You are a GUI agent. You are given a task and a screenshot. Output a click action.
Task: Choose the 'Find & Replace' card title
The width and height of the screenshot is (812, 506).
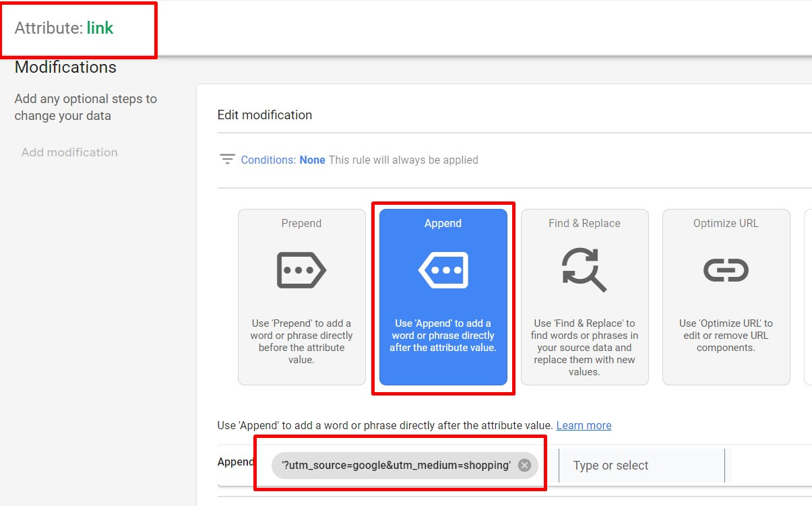point(584,224)
